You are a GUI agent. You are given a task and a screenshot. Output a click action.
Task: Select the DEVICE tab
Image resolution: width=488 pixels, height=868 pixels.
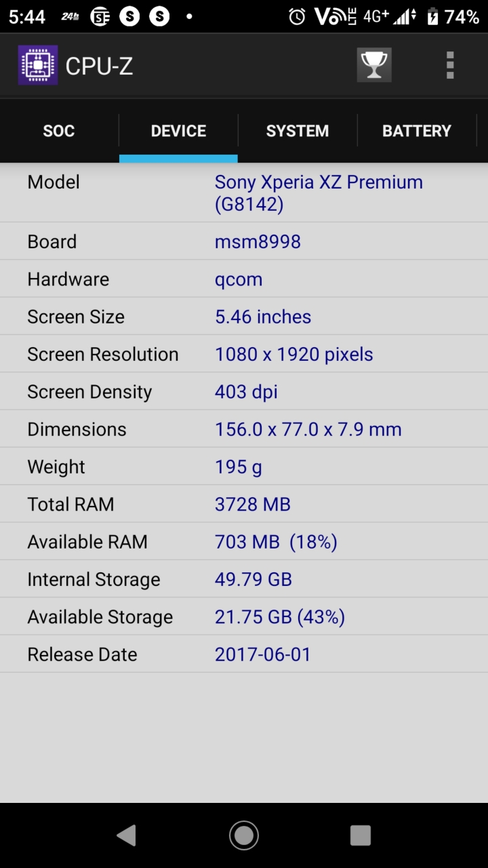coord(178,131)
